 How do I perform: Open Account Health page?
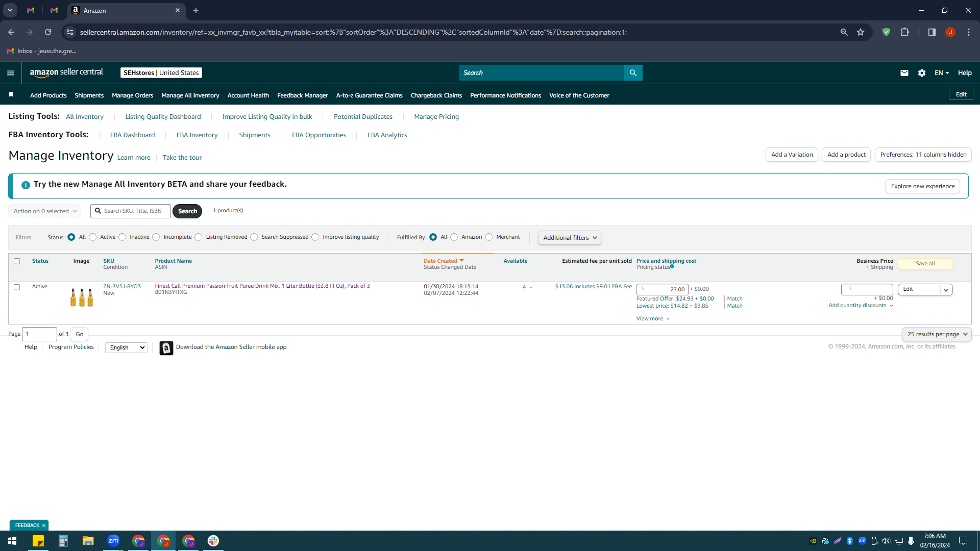(248, 95)
